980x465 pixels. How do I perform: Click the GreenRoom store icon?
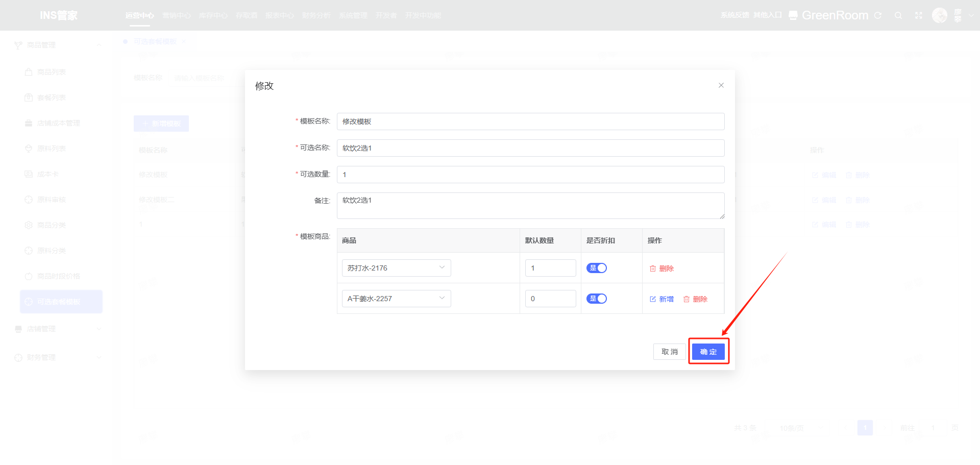pyautogui.click(x=793, y=15)
